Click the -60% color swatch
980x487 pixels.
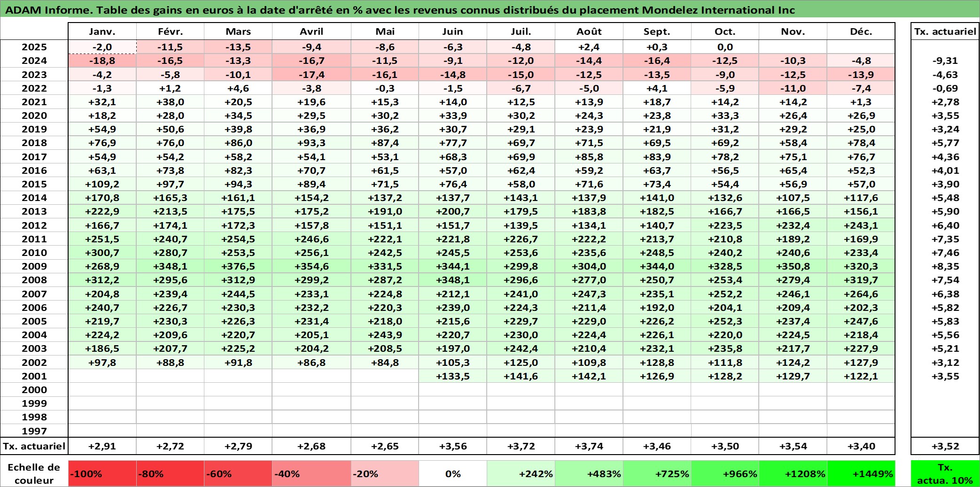[238, 473]
